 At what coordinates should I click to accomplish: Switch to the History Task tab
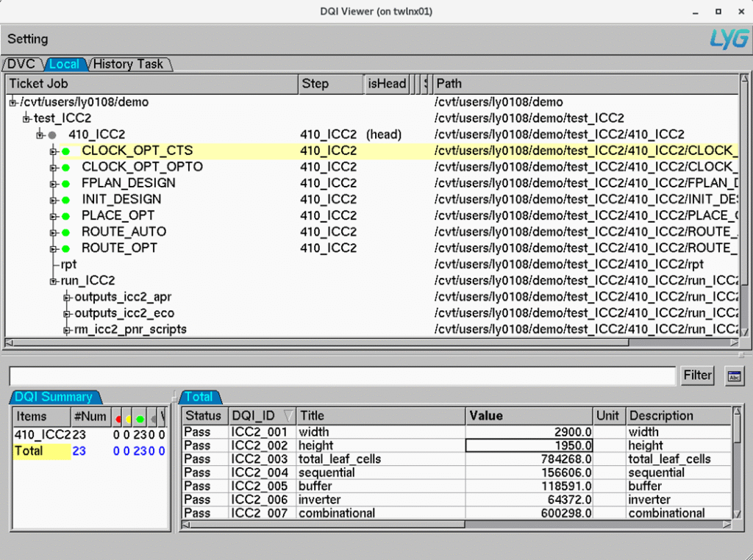129,65
